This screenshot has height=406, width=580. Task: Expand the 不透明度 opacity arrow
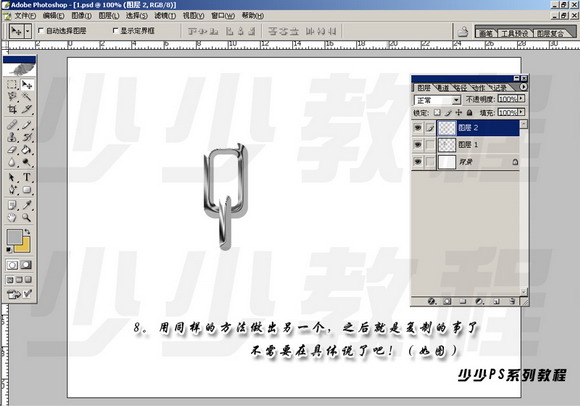coord(521,99)
